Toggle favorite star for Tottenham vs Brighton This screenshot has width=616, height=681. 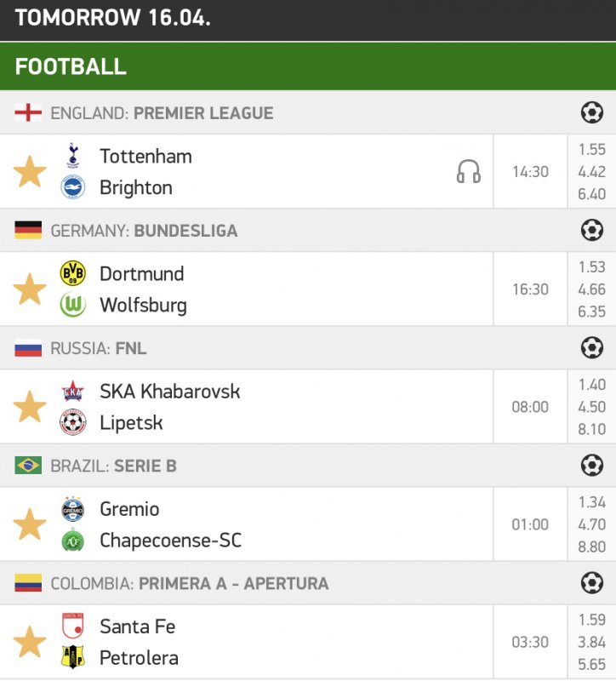(30, 172)
